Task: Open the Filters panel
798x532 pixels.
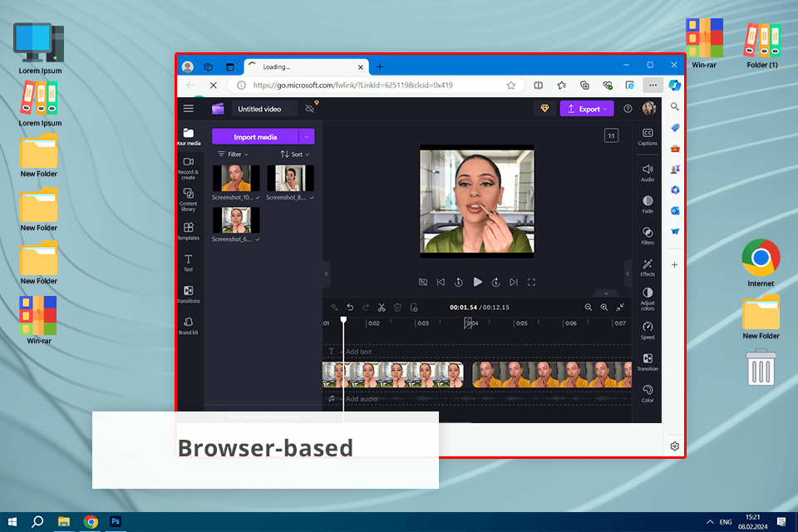Action: click(648, 236)
